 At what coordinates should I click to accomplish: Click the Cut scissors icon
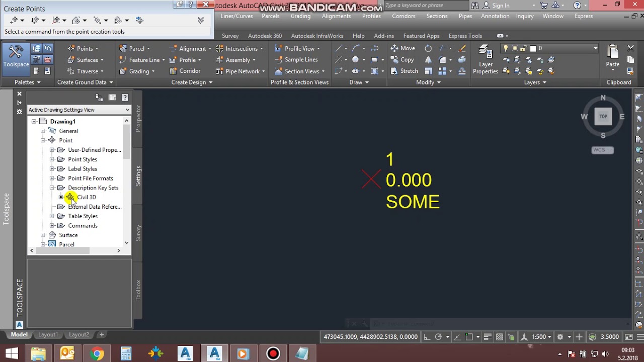click(630, 48)
